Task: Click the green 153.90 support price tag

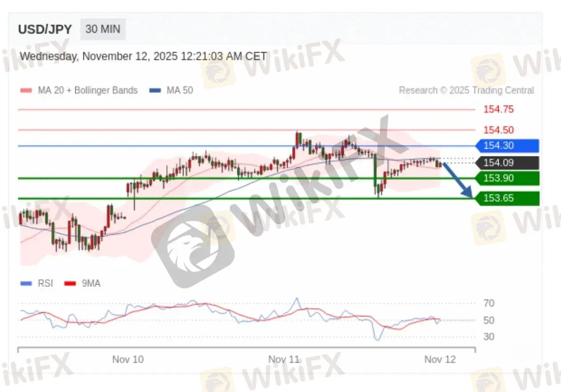Action: click(508, 178)
